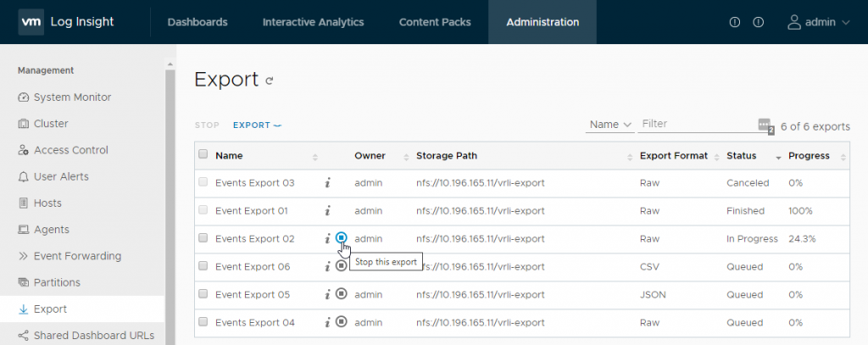Refresh the Export list
The image size is (868, 345).
270,81
